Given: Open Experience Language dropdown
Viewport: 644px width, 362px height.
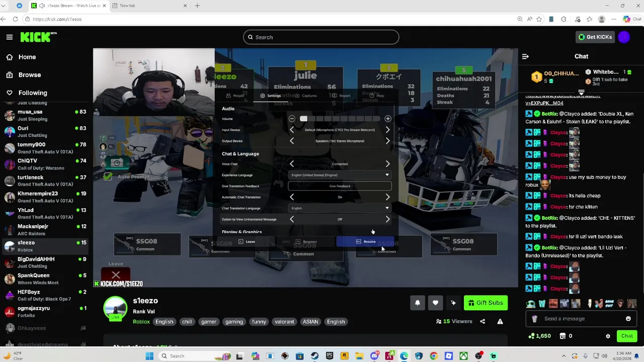Looking at the screenshot, I should [340, 175].
